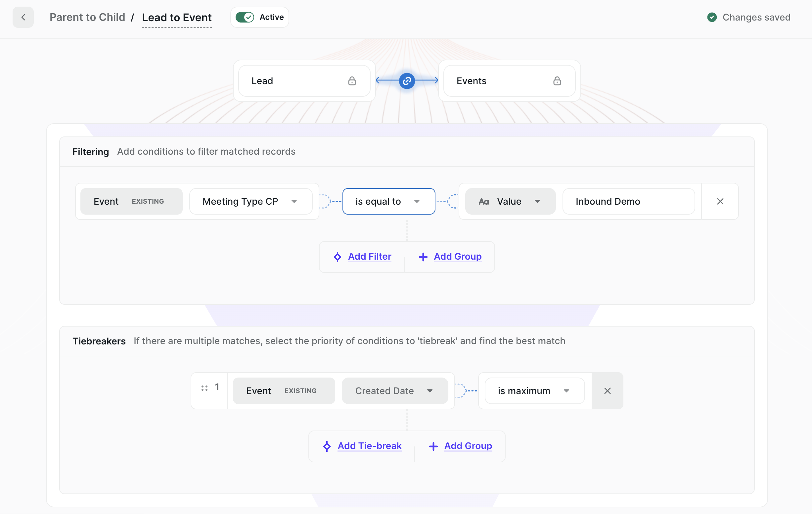The height and width of the screenshot is (514, 812).
Task: Click the drag handle dots on tiebreaker 1
Action: tap(204, 388)
